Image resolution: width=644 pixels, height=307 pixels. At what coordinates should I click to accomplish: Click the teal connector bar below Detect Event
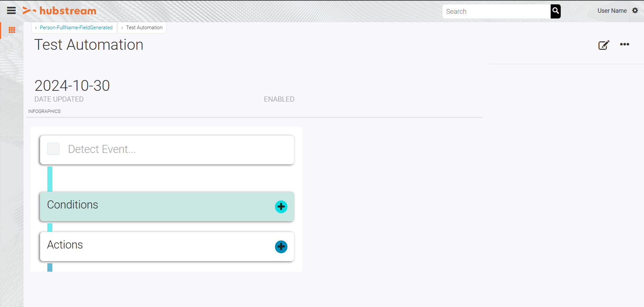pyautogui.click(x=50, y=178)
